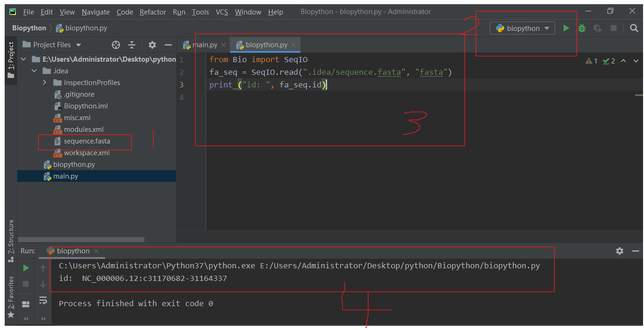Run biopython with the green play button
Image resolution: width=644 pixels, height=330 pixels.
[x=566, y=28]
